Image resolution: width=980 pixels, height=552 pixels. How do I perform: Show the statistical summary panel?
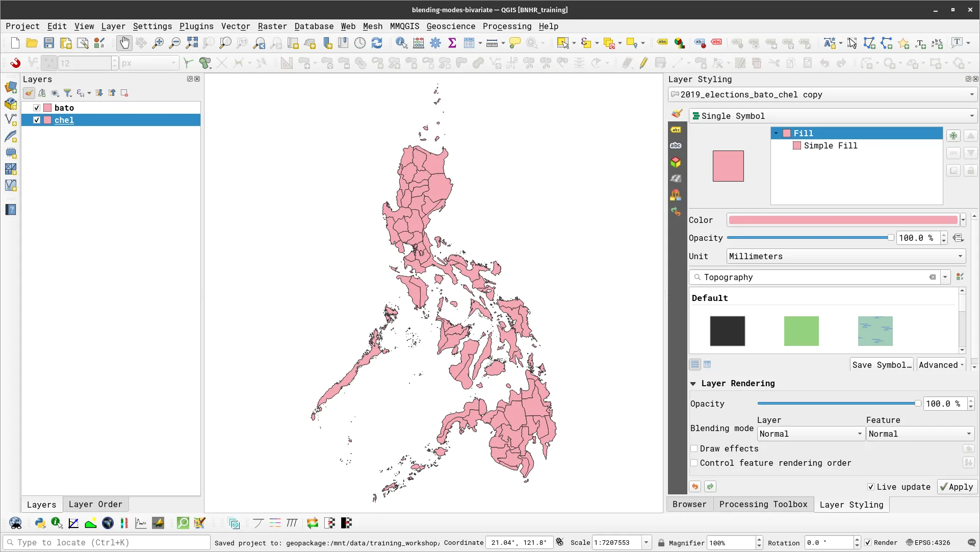(452, 43)
